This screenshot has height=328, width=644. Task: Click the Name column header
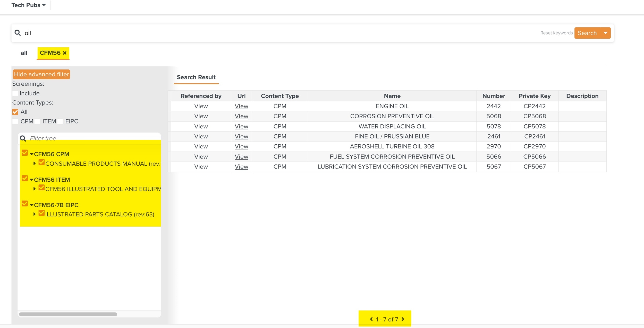pyautogui.click(x=392, y=96)
